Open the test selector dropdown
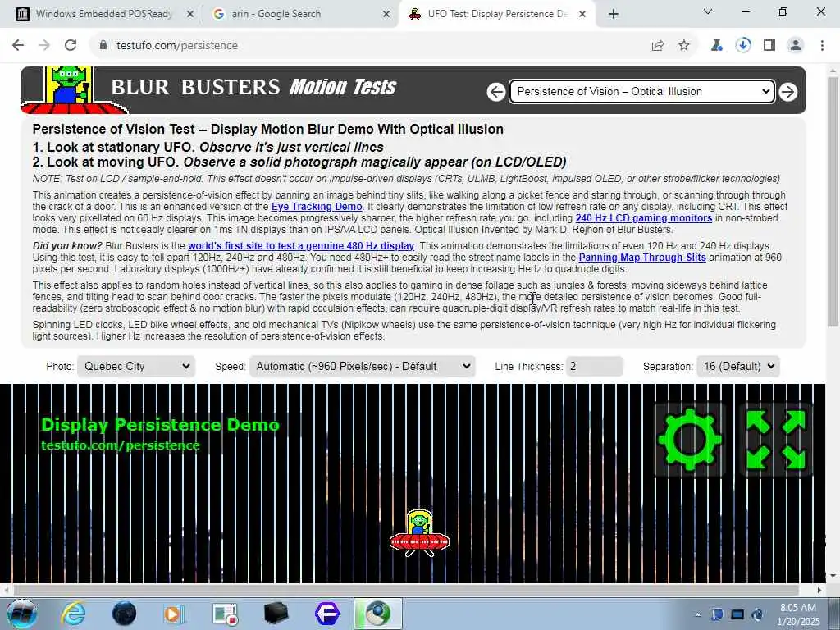This screenshot has width=840, height=630. [641, 92]
